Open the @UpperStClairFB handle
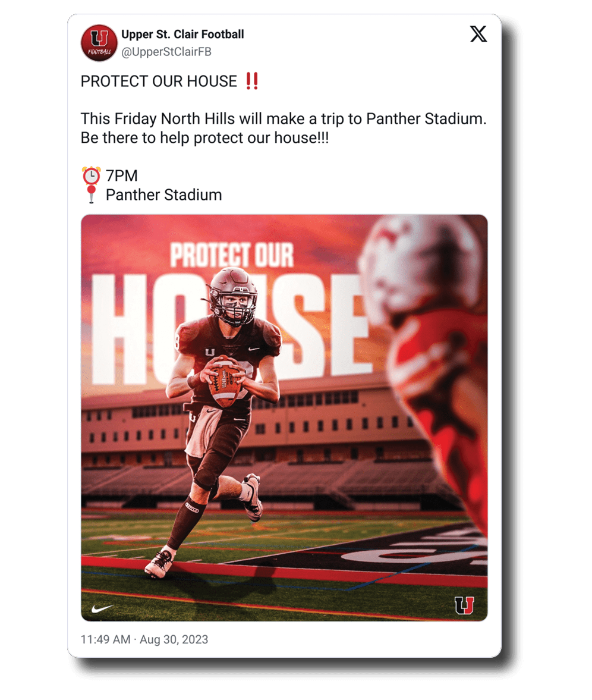This screenshot has height=700, width=592. coord(166,52)
